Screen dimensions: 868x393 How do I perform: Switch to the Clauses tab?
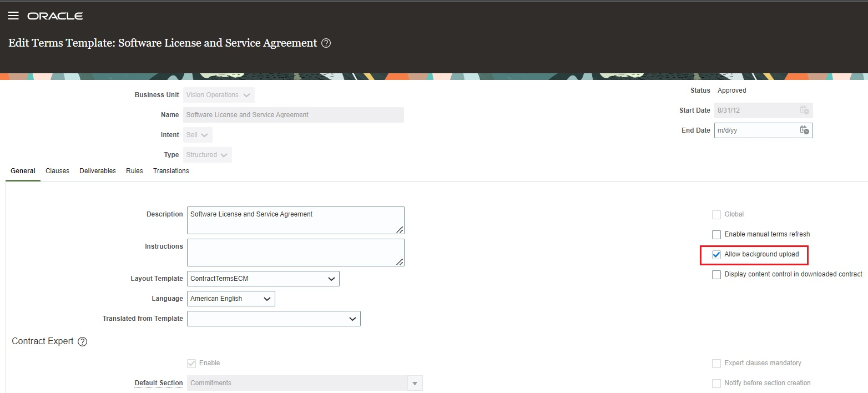[x=57, y=171]
